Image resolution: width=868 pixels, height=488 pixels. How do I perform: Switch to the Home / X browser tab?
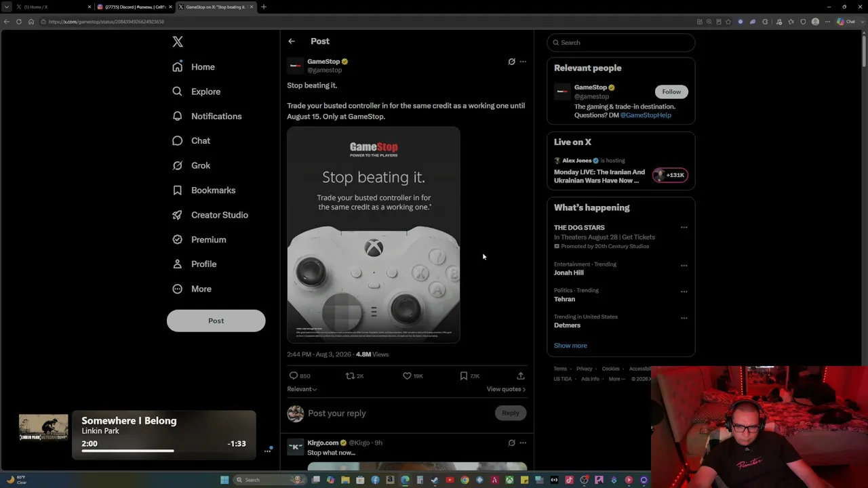pos(54,7)
